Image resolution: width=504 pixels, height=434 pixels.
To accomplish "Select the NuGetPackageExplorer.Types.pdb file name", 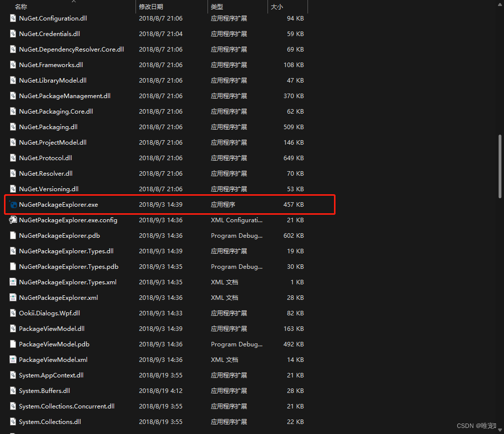I will tap(68, 267).
